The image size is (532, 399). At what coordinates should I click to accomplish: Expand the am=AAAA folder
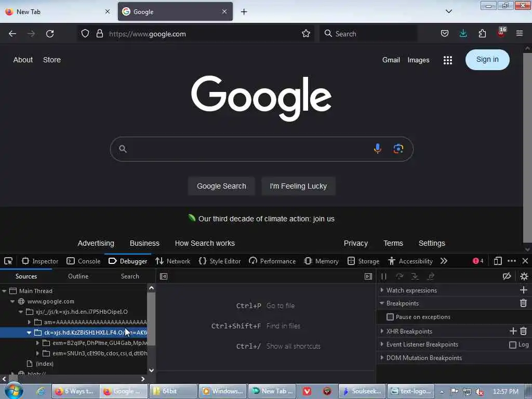tap(29, 322)
